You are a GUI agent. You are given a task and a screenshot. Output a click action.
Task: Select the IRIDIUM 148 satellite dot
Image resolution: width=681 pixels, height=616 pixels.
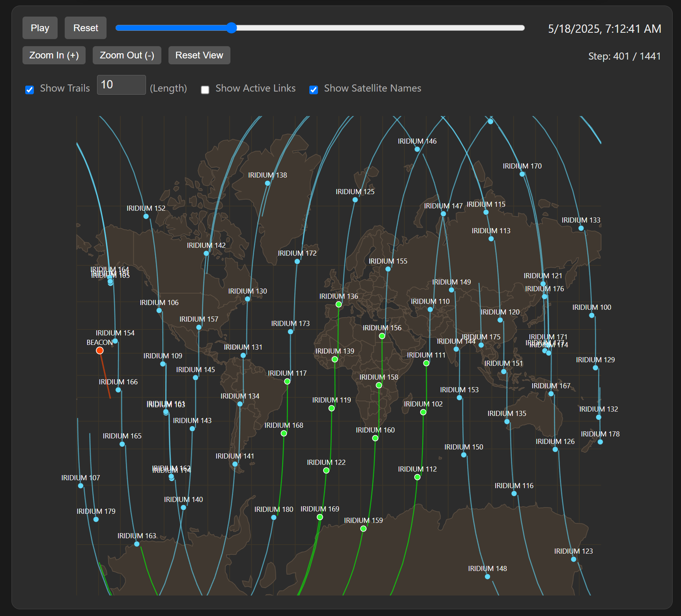[487, 577]
